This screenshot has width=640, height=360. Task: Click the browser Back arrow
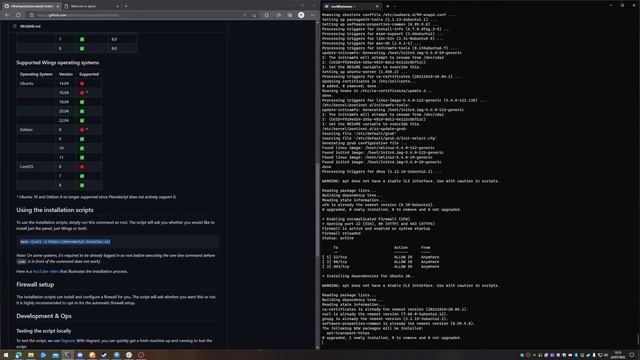point(7,15)
